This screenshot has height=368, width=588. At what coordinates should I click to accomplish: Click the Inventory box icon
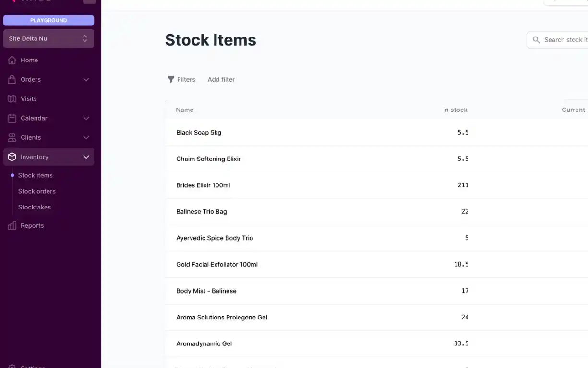pos(12,157)
